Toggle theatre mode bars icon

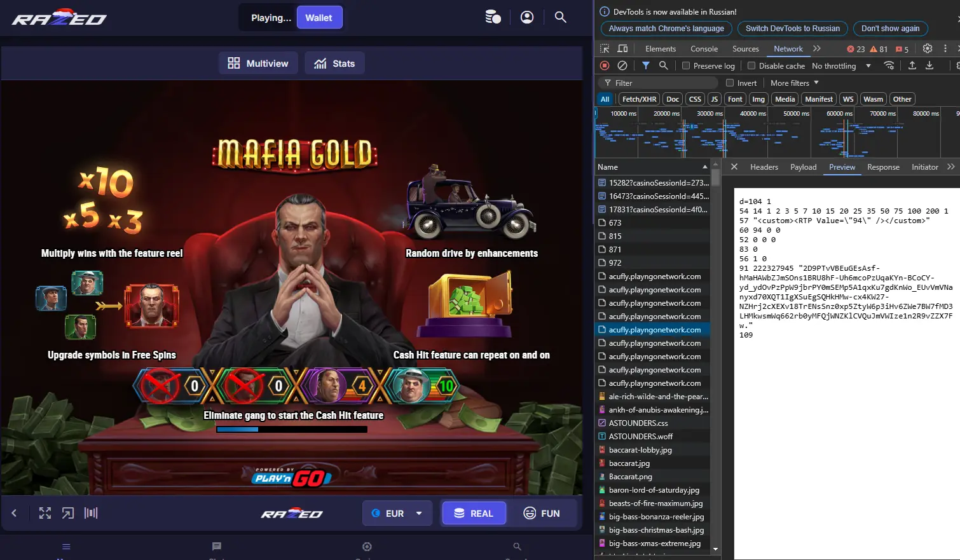91,513
